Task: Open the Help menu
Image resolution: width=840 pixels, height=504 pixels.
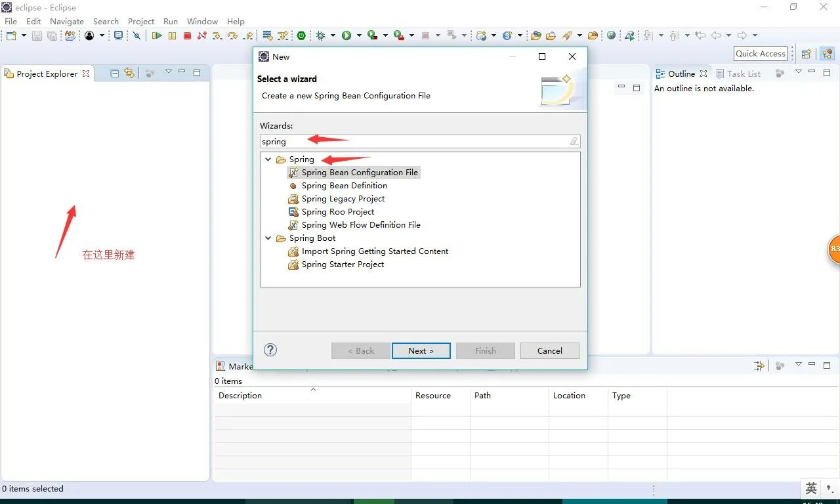Action: click(236, 21)
